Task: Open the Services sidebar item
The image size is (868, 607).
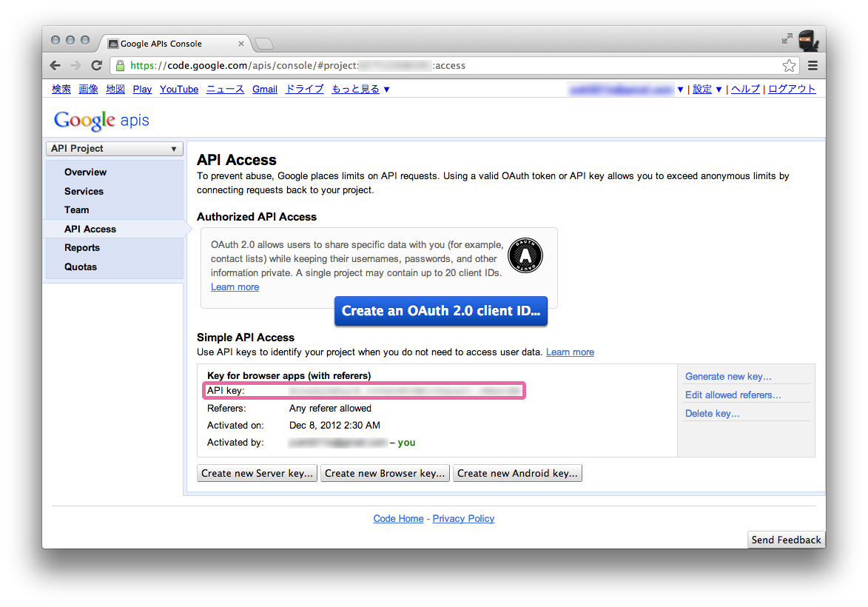Action: (x=84, y=191)
